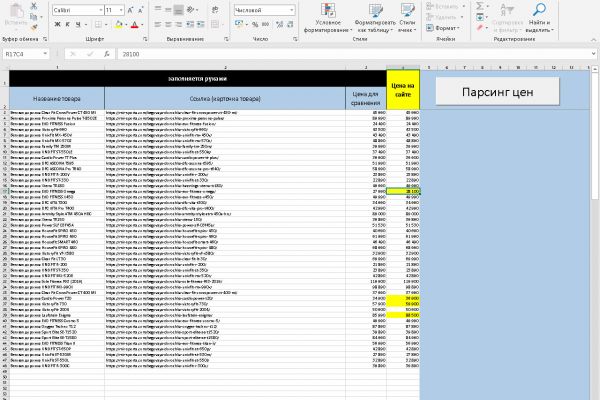
Task: Click the Парсинг цен button
Action: [x=497, y=92]
